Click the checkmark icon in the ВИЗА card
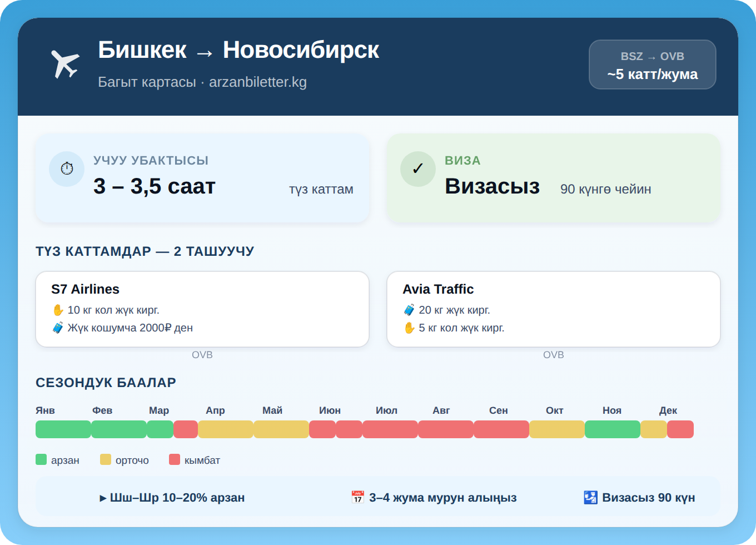 pyautogui.click(x=418, y=169)
